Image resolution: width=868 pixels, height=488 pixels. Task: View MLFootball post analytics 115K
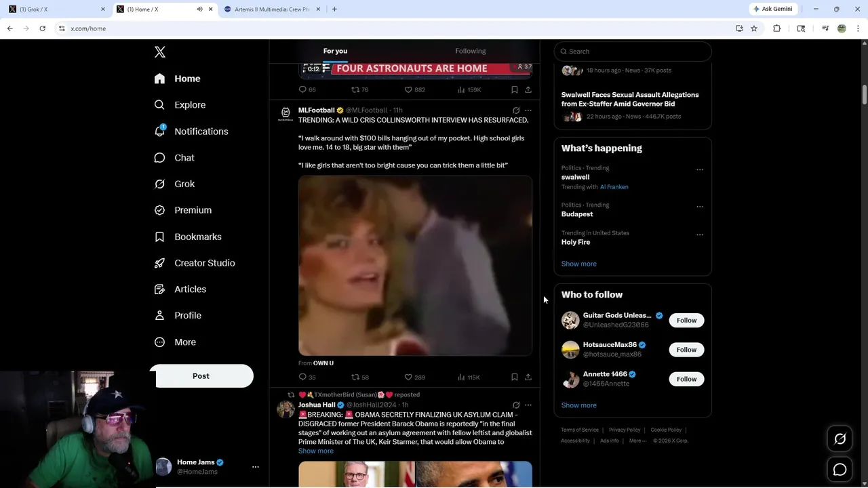469,378
